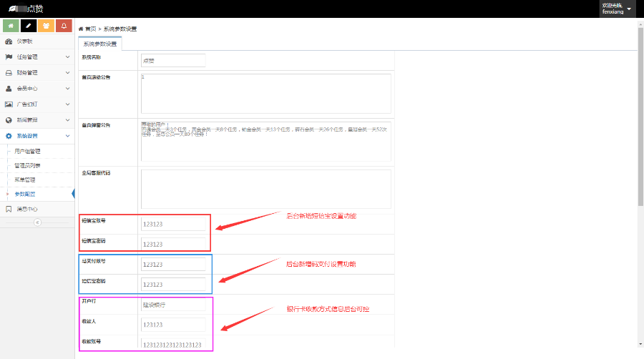Image resolution: width=644 pixels, height=359 pixels.
Task: Click the home icon in breadcrumb
Action: (x=81, y=29)
